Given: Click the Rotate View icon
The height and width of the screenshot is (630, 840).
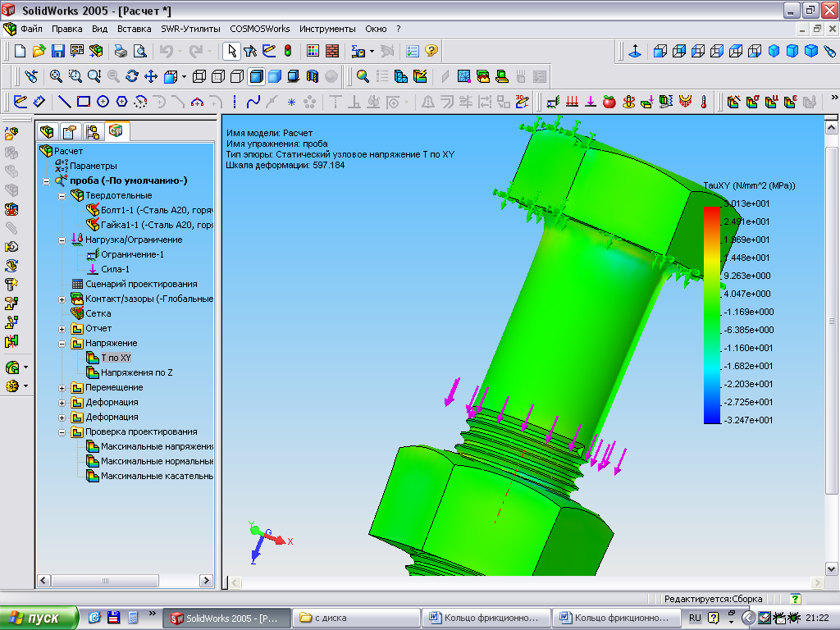Looking at the screenshot, I should click(132, 76).
